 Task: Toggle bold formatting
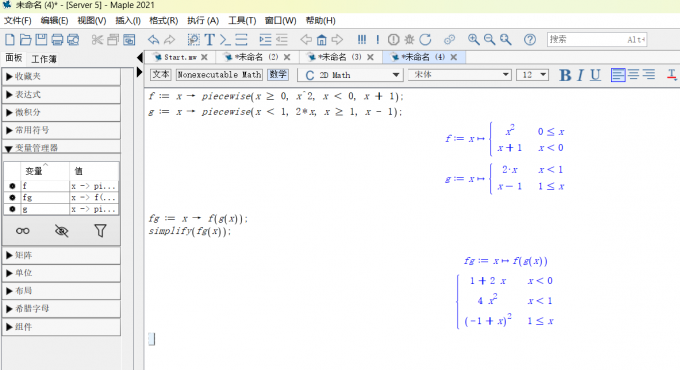pyautogui.click(x=565, y=75)
